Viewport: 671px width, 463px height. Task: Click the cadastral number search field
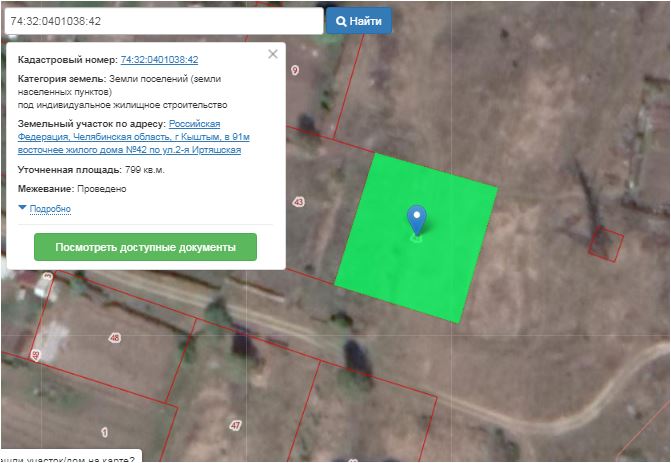tap(162, 21)
